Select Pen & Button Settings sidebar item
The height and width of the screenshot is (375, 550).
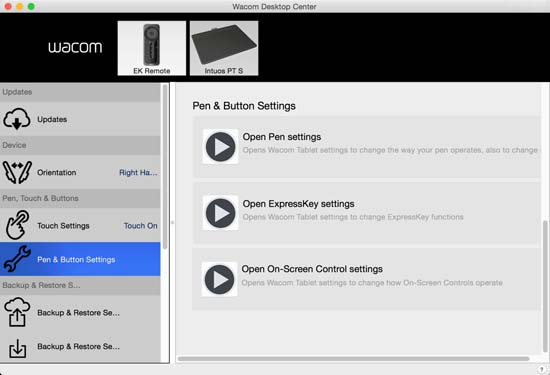pyautogui.click(x=80, y=259)
